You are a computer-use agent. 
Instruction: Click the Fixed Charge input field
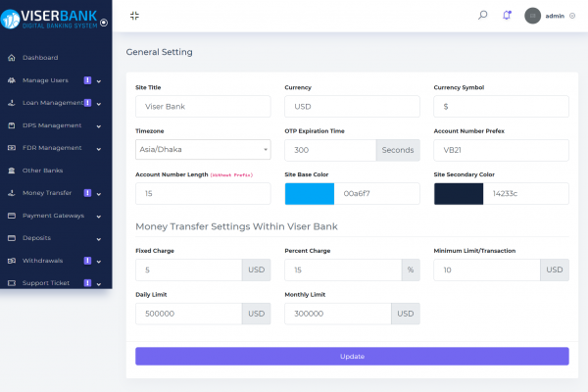click(x=188, y=269)
